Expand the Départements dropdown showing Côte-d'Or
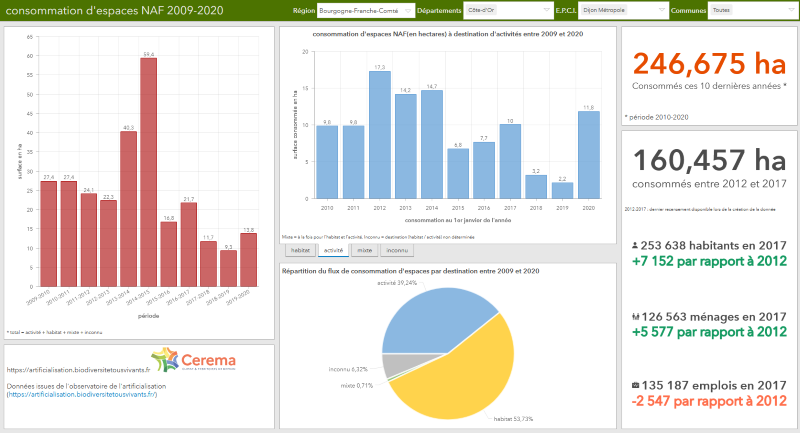 pos(495,11)
